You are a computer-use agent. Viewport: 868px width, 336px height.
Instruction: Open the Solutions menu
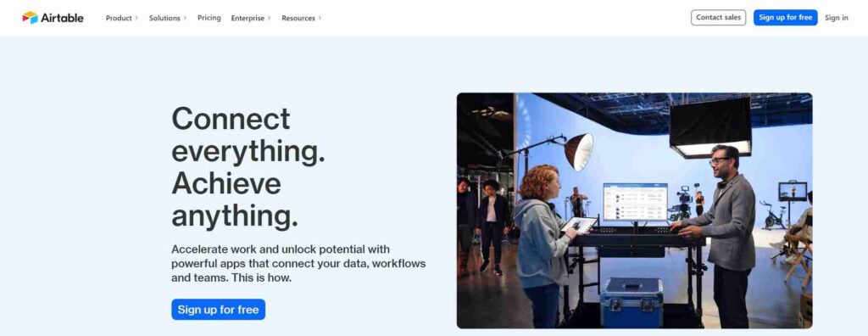click(164, 18)
